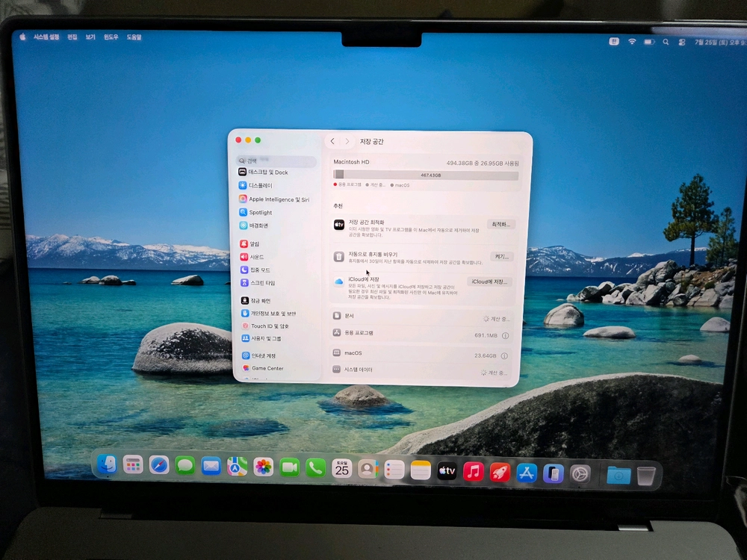Open Notes from the Dock

click(420, 470)
